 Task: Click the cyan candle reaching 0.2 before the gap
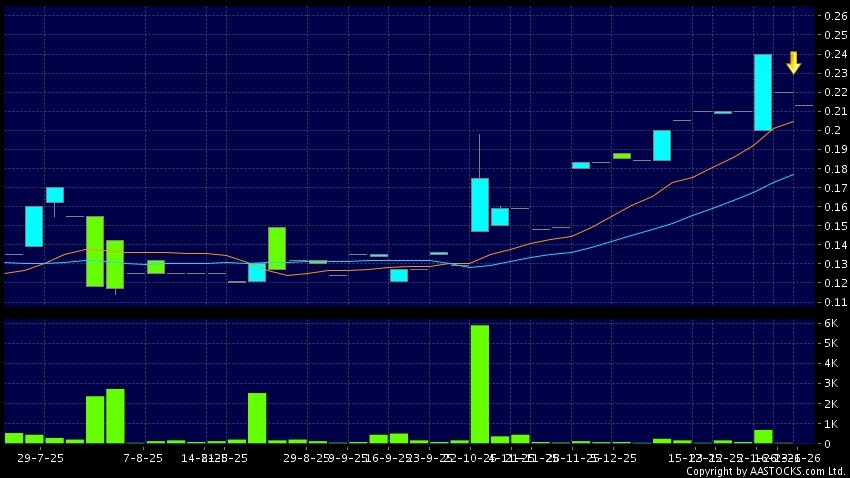click(x=662, y=145)
